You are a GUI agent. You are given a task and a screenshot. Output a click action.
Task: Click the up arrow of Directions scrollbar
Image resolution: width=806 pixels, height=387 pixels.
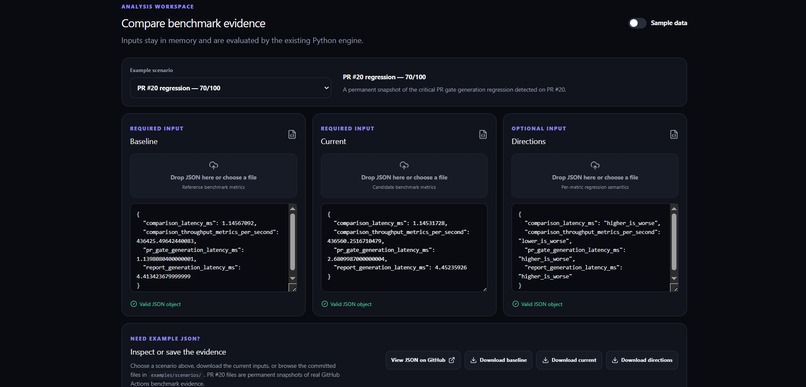674,208
